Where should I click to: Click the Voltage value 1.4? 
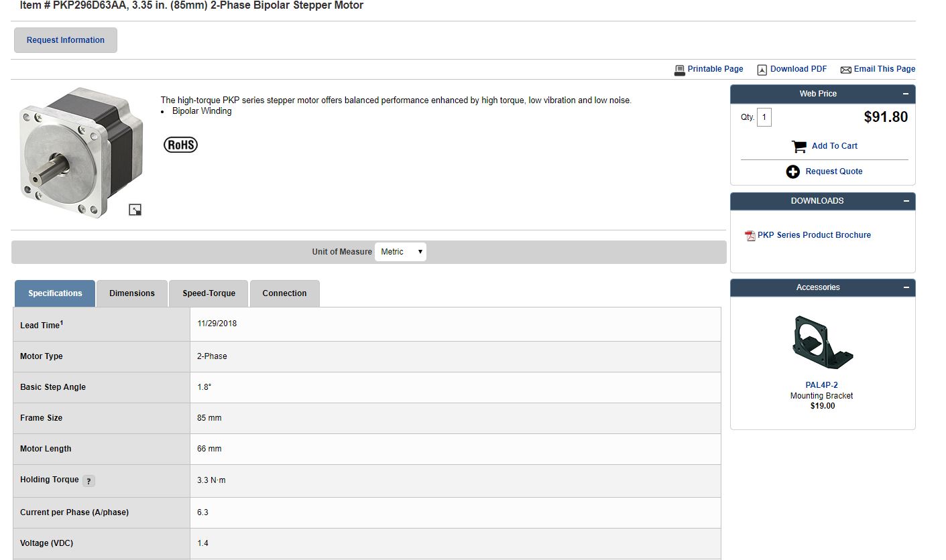[x=202, y=543]
